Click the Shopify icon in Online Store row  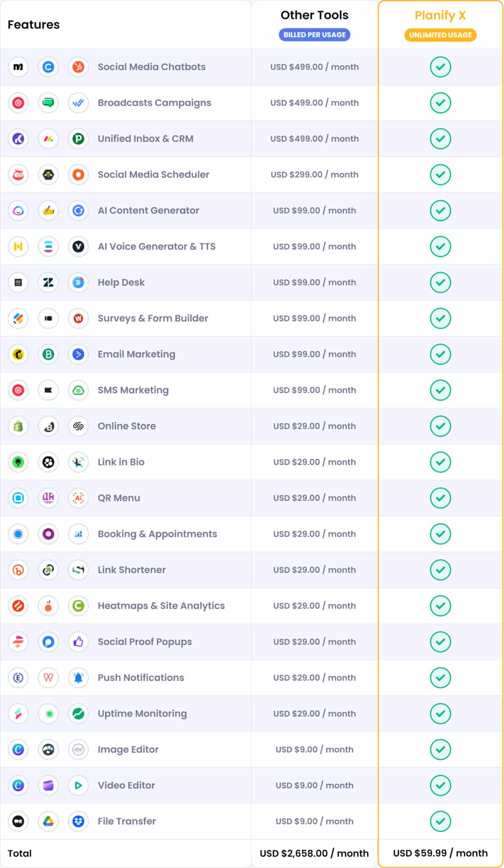(x=18, y=426)
